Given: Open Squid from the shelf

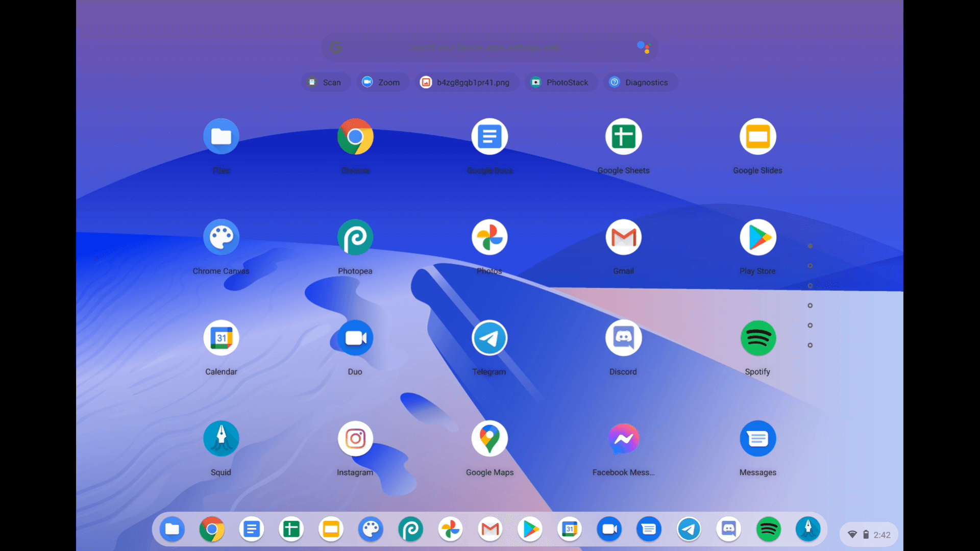Looking at the screenshot, I should tap(808, 529).
